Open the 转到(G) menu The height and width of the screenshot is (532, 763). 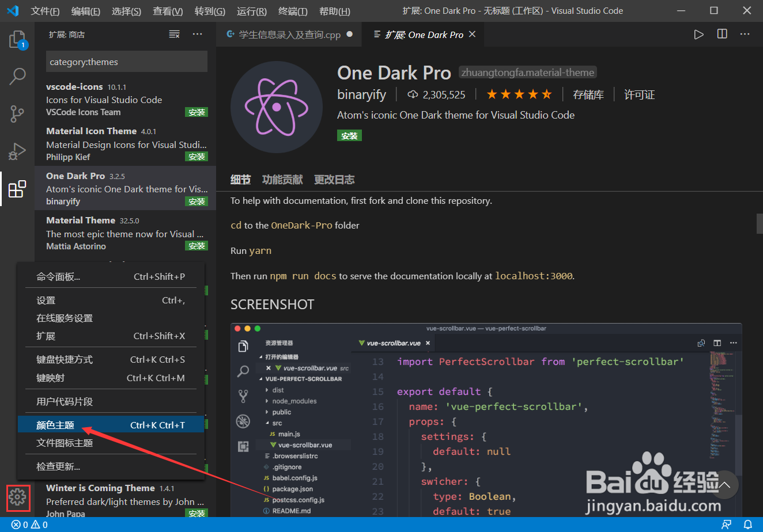[x=210, y=11]
